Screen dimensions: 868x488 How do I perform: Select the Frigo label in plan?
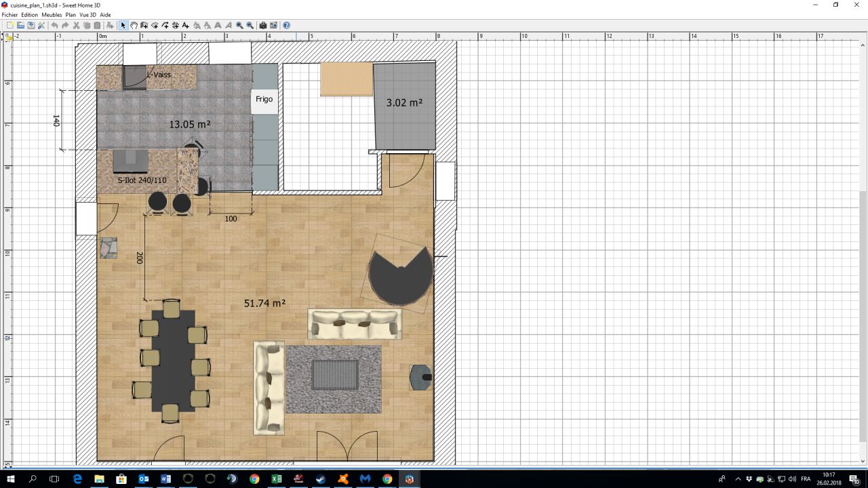point(264,99)
